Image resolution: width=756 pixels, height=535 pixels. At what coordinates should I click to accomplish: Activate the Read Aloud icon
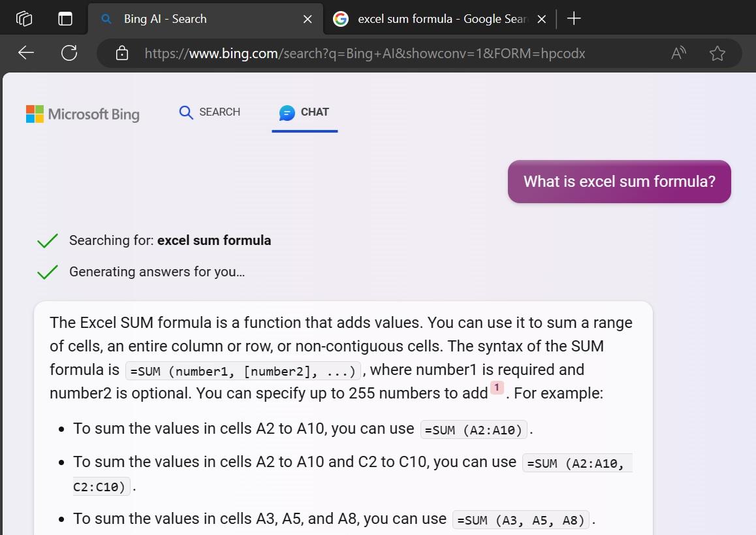(x=678, y=54)
